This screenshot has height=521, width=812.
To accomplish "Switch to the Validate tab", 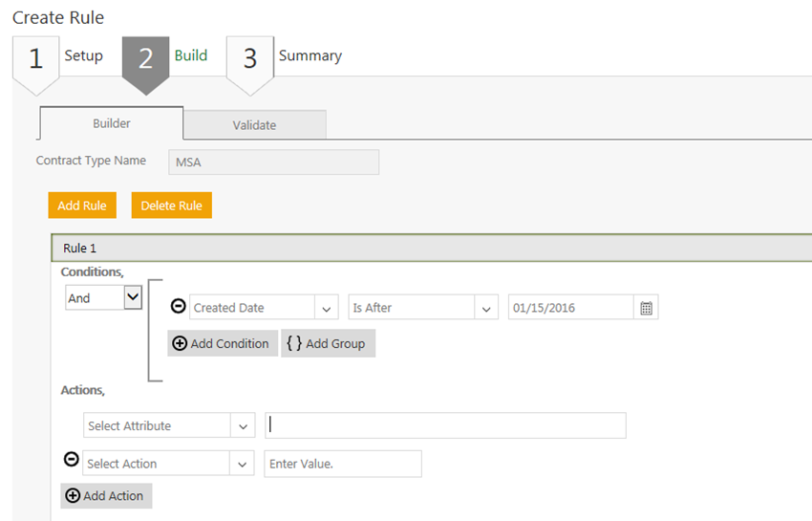I will (254, 125).
